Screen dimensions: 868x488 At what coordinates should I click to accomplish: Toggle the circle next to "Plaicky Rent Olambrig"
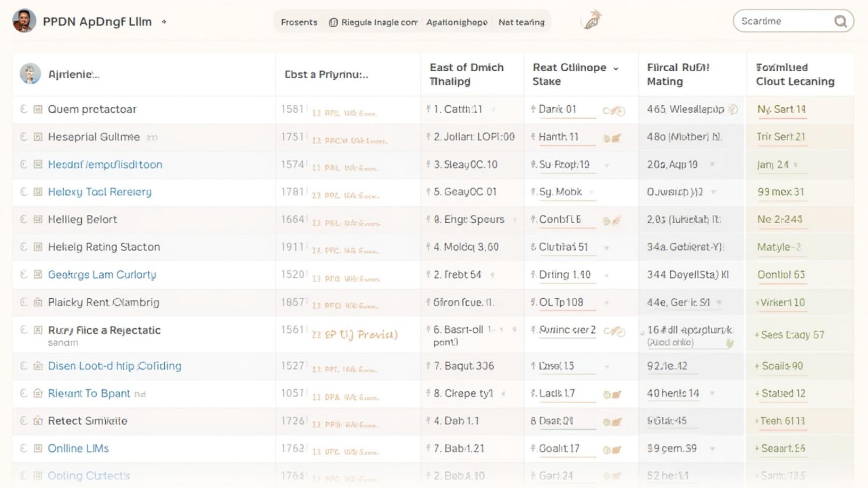click(x=24, y=302)
